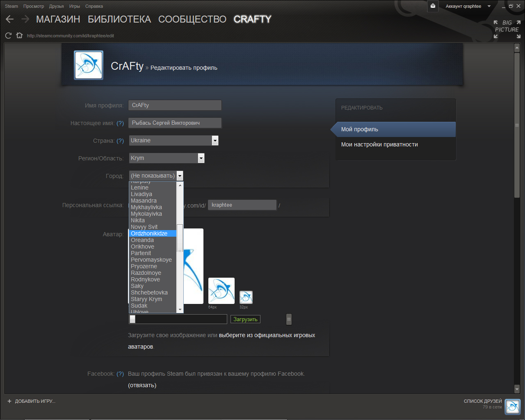Select Partenit in city list
This screenshot has width=525, height=420.
153,253
